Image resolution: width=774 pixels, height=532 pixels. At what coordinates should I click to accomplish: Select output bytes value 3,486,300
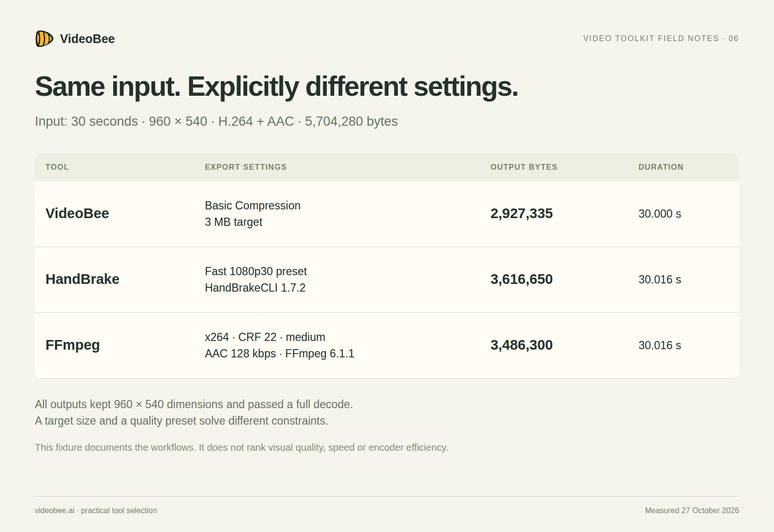pyautogui.click(x=521, y=345)
